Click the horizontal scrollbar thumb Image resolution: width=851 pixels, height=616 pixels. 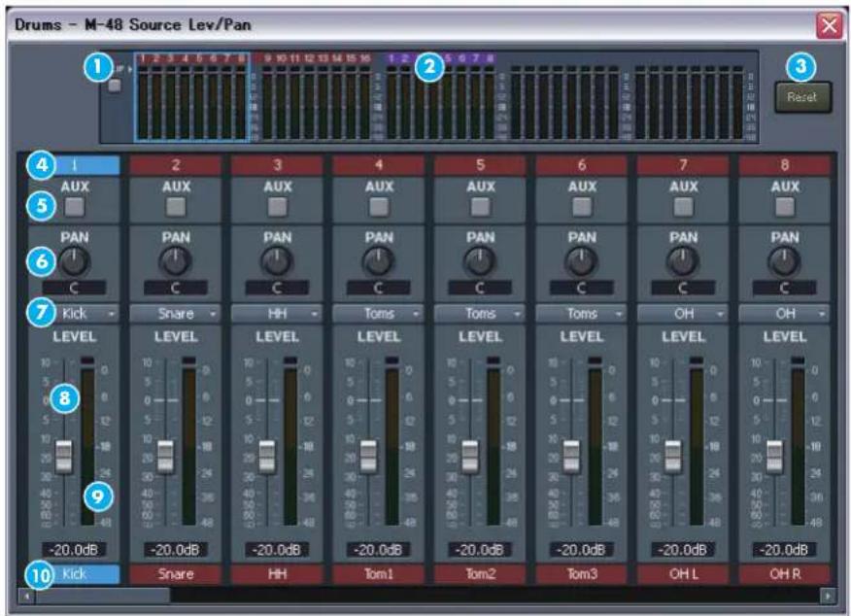point(103,596)
